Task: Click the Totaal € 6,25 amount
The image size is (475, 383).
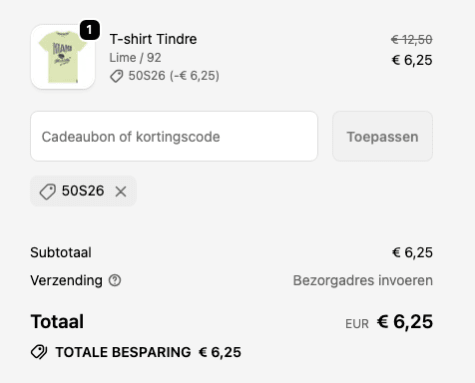Action: coord(405,322)
